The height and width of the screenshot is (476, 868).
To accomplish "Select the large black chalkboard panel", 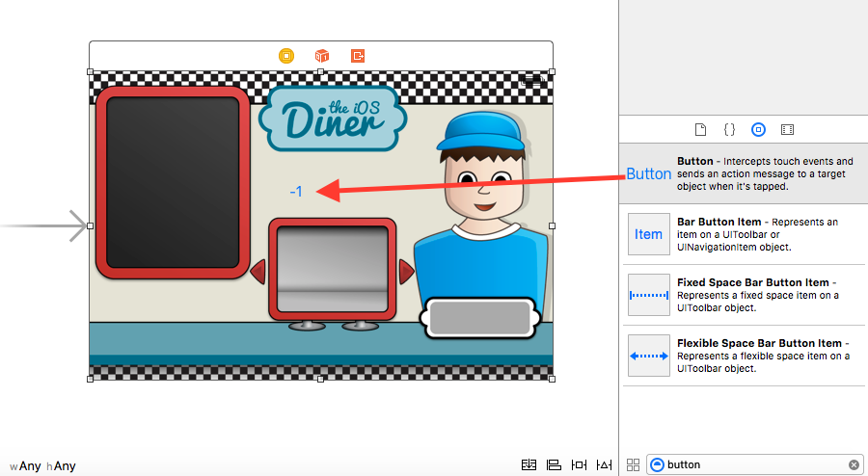I will (173, 182).
